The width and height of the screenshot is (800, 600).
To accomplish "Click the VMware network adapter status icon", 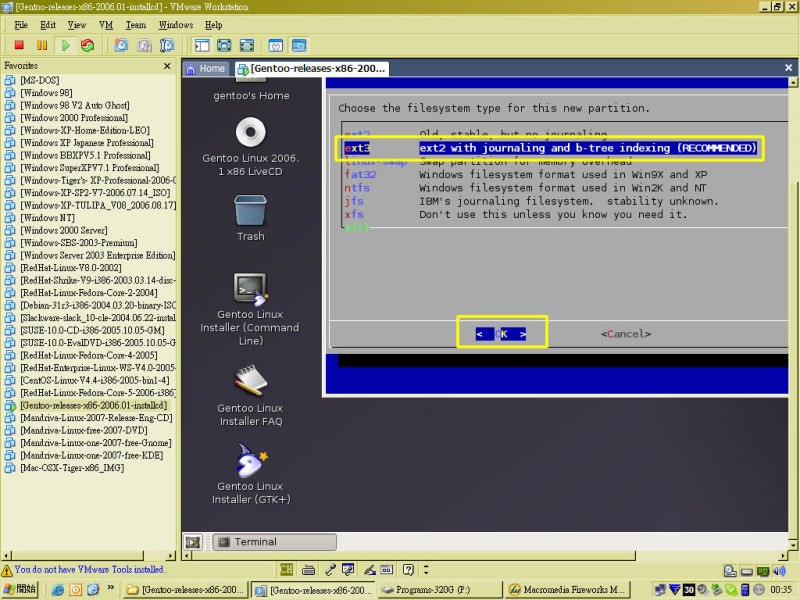I will 763,571.
